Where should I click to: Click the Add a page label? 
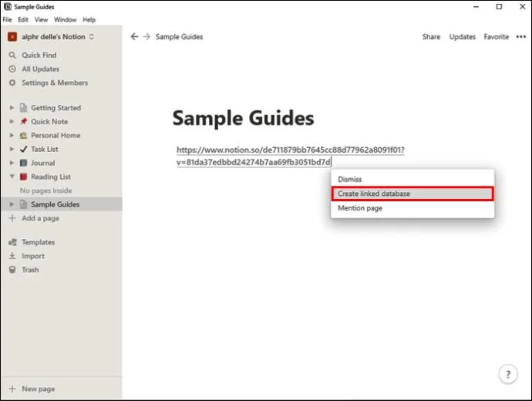click(40, 218)
